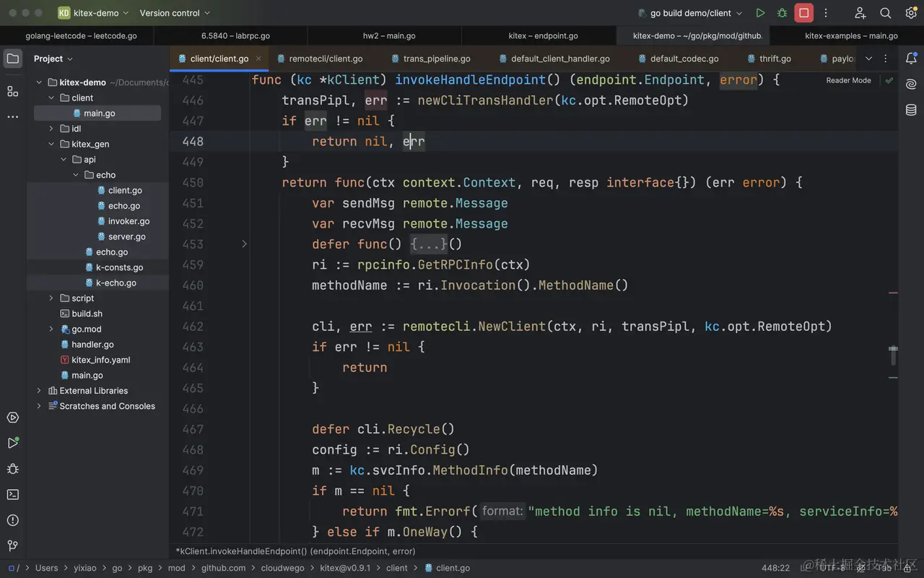924x578 pixels.
Task: Collapse the kitex_gen folder
Action: pos(51,144)
